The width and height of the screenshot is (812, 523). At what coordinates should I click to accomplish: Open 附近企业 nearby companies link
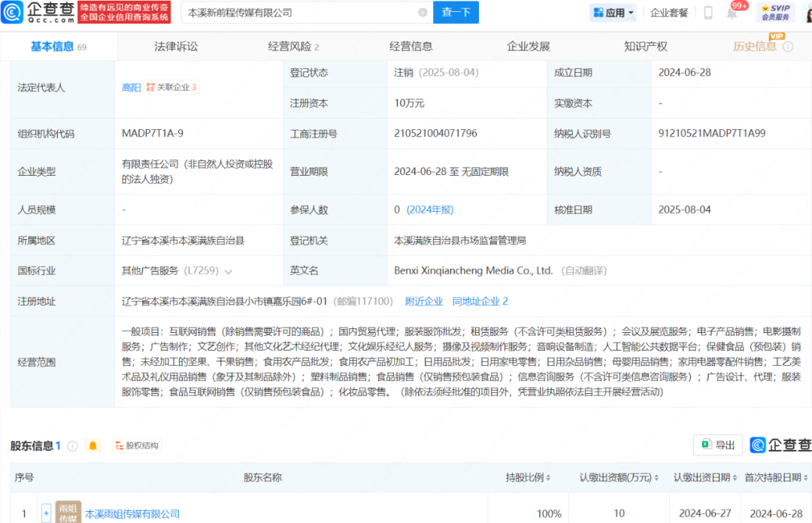(x=424, y=301)
